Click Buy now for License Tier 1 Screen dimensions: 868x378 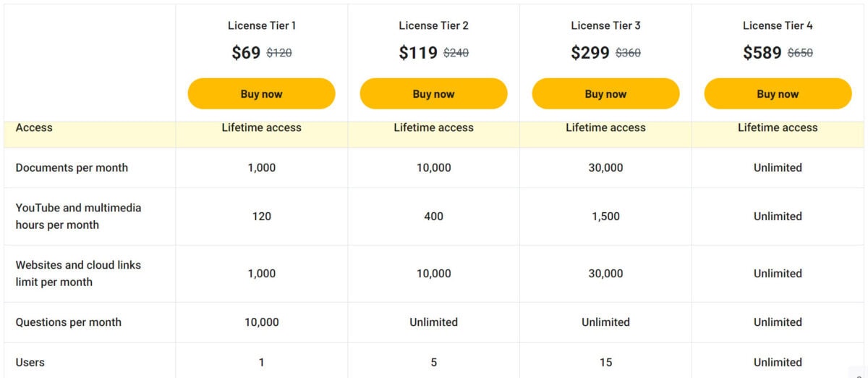click(261, 94)
